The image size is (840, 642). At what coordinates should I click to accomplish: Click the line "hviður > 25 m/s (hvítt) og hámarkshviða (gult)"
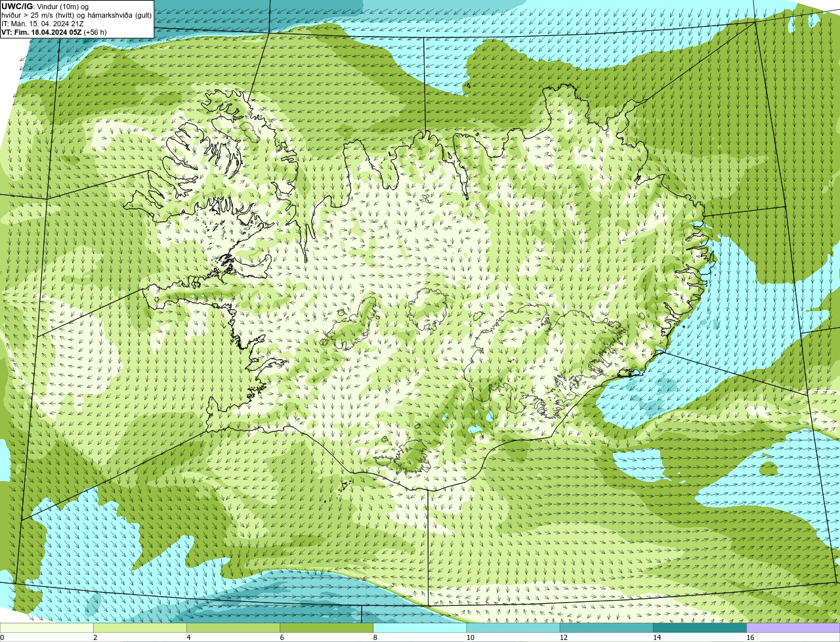click(76, 15)
